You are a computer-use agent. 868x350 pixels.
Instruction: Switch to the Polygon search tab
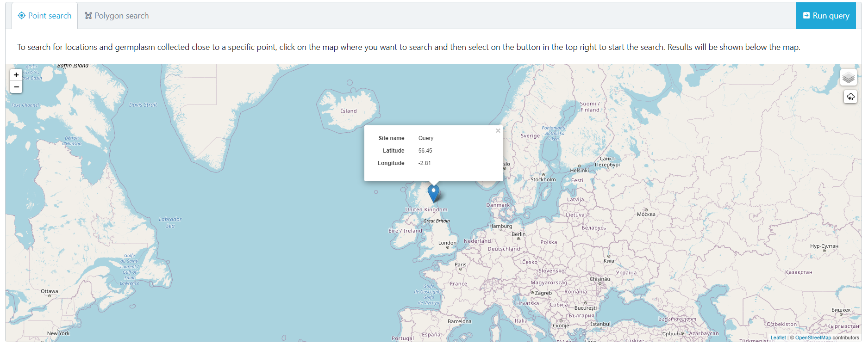117,16
